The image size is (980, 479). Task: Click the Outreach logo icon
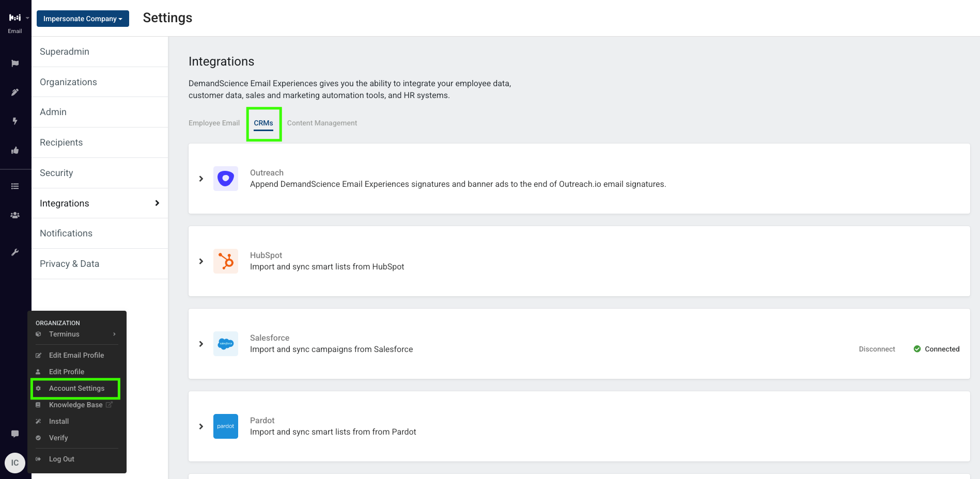pyautogui.click(x=226, y=179)
